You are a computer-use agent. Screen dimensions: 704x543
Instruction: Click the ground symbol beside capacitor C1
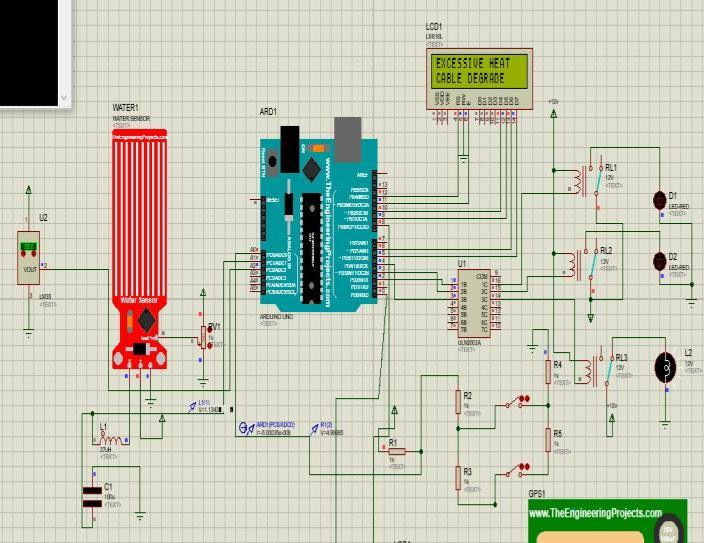tap(140, 517)
